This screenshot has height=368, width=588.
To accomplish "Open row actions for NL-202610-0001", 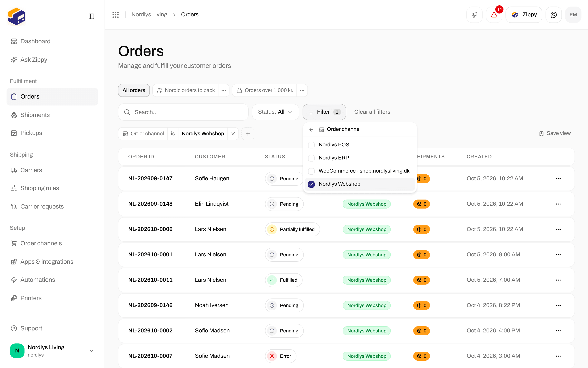I will (x=558, y=255).
